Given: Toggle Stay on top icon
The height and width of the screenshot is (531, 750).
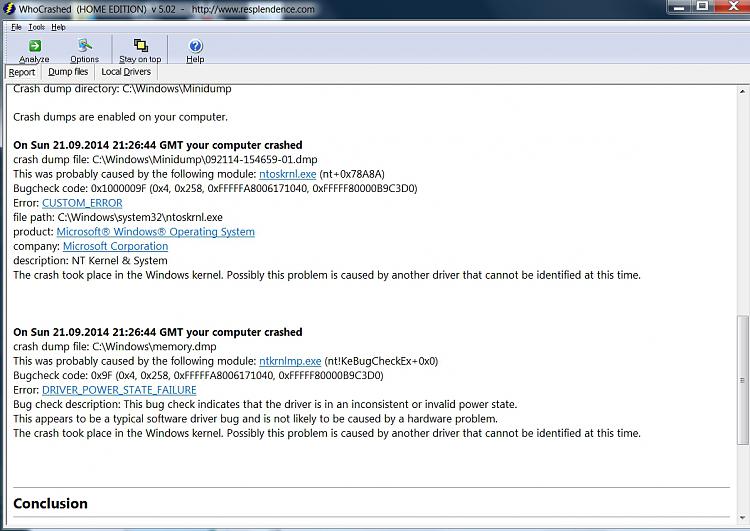Looking at the screenshot, I should tap(141, 45).
